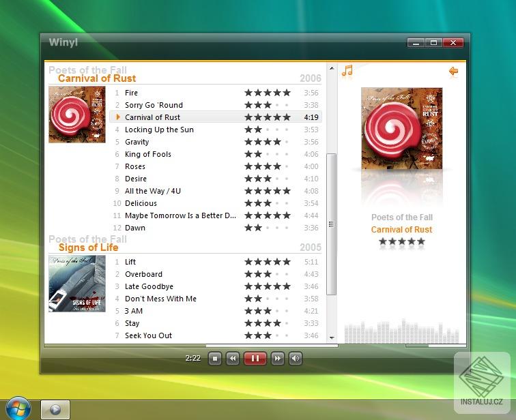Play the track 'Stay'
Viewport: 516px width, 420px height.
click(216, 323)
